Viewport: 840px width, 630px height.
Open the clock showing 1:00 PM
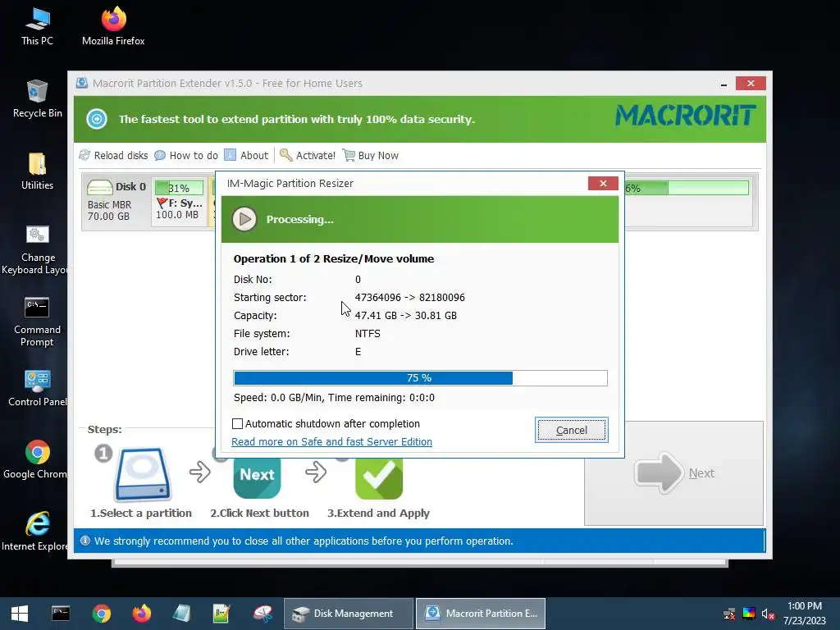[805, 614]
